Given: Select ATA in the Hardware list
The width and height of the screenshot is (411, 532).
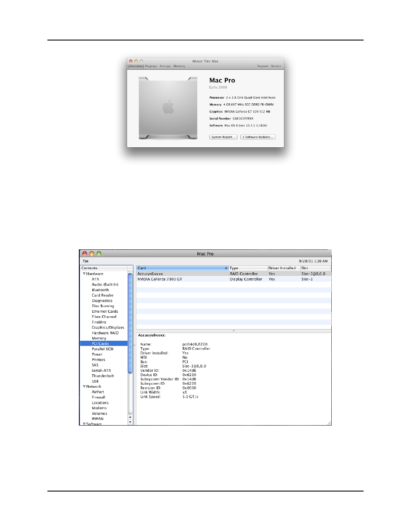Looking at the screenshot, I should (x=95, y=279).
